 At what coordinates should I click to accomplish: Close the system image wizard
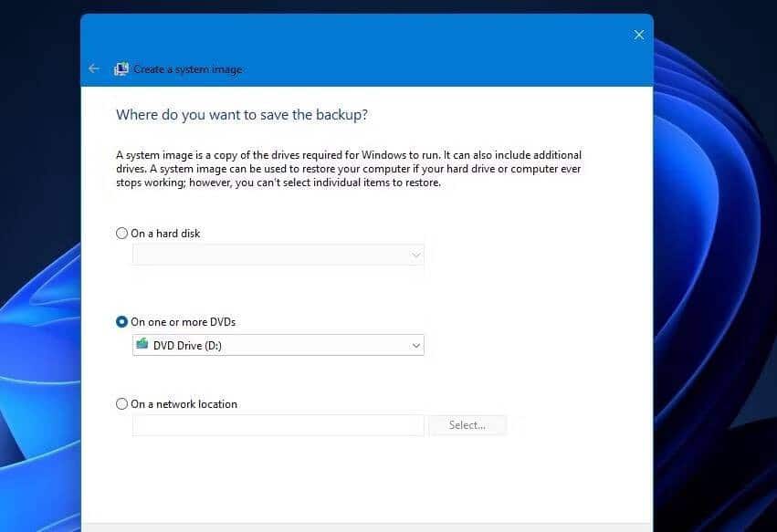point(638,35)
